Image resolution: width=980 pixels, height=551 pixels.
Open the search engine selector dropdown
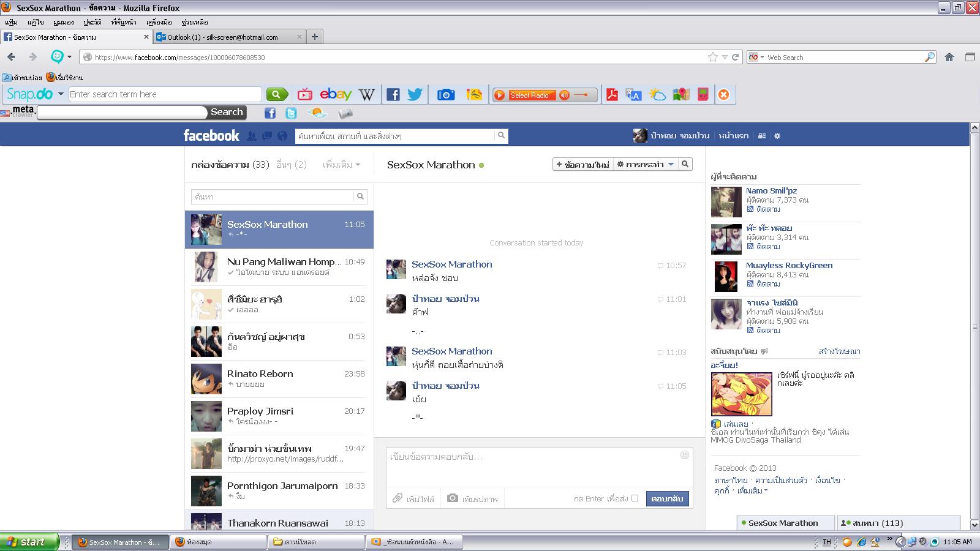coord(756,57)
